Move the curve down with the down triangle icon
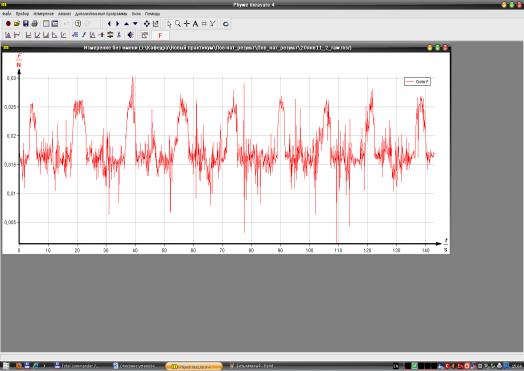 (135, 24)
